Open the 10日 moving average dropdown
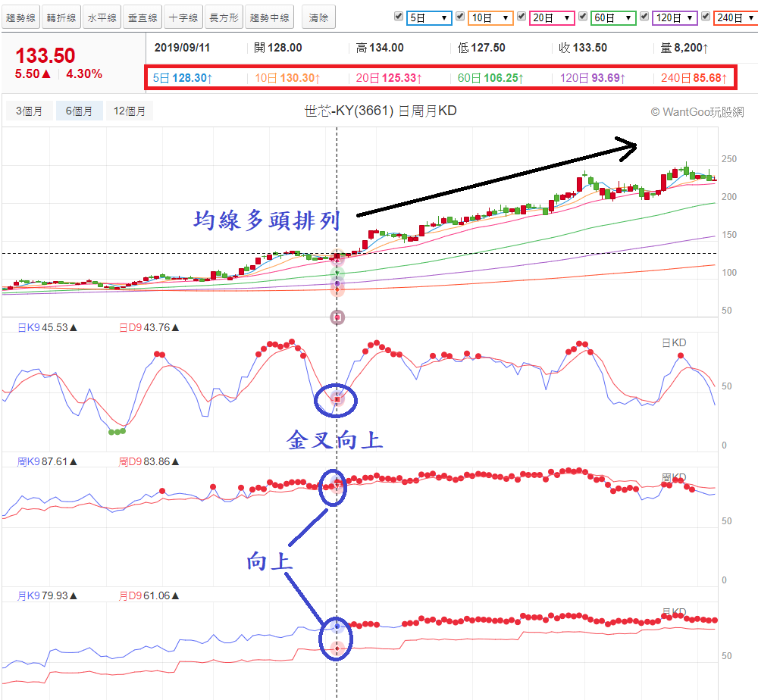The height and width of the screenshot is (700, 758). coord(490,17)
